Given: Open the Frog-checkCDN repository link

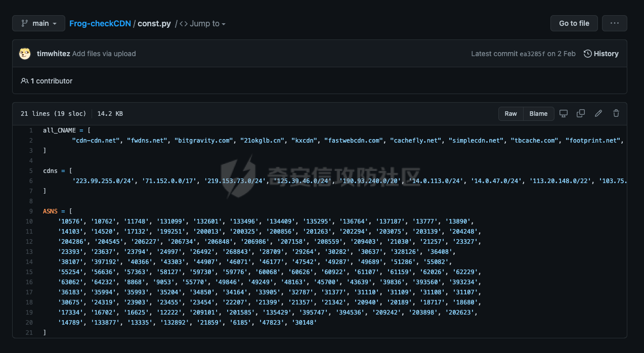Looking at the screenshot, I should tap(100, 23).
